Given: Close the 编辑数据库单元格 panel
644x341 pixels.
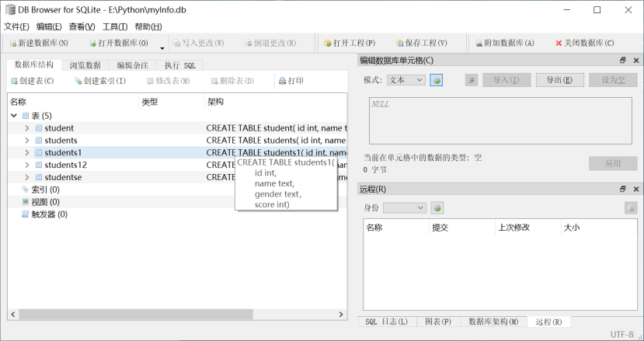Looking at the screenshot, I should [636, 61].
